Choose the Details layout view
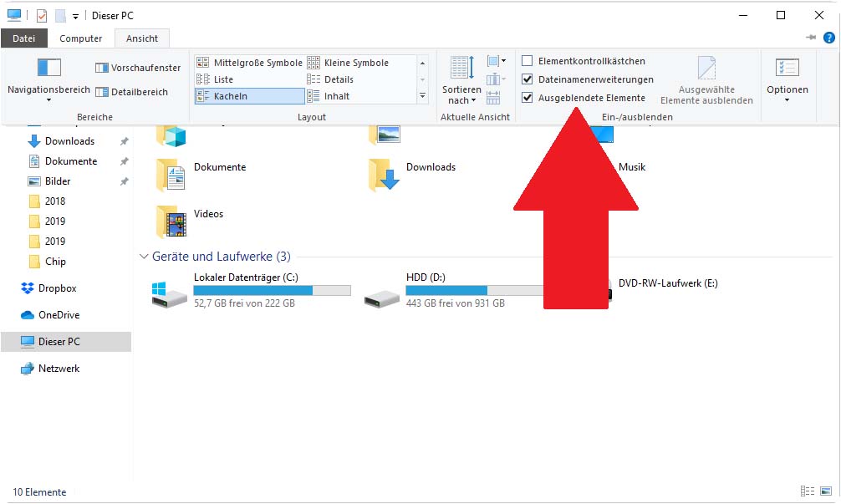 pyautogui.click(x=339, y=79)
